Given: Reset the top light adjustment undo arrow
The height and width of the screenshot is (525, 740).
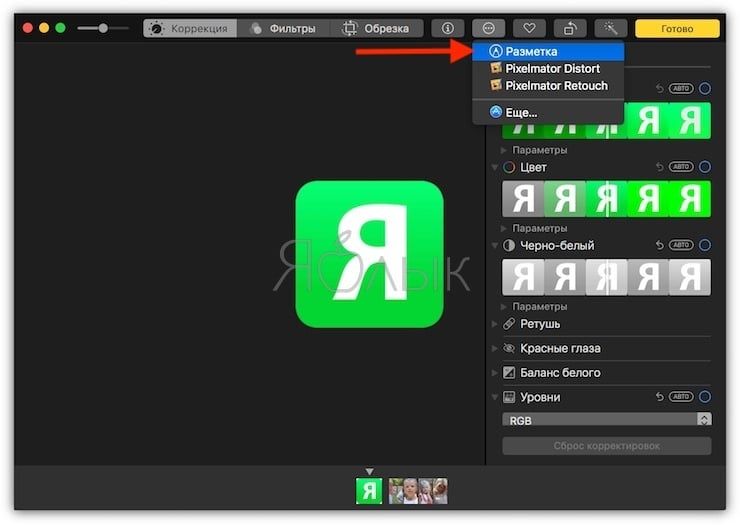Looking at the screenshot, I should click(x=659, y=88).
